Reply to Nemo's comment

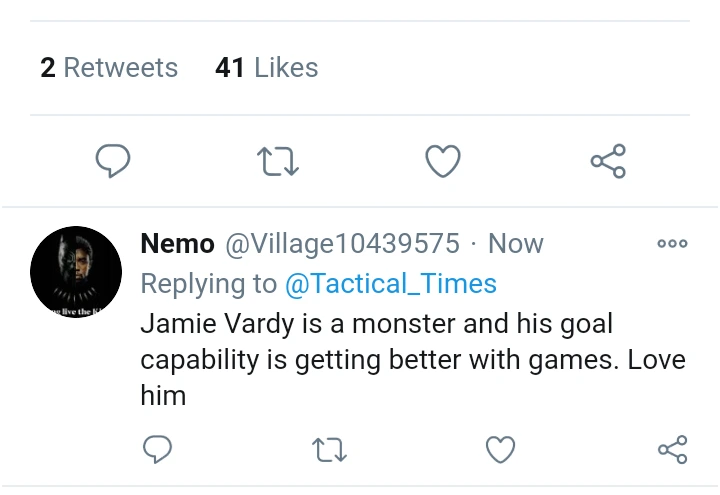(x=157, y=450)
